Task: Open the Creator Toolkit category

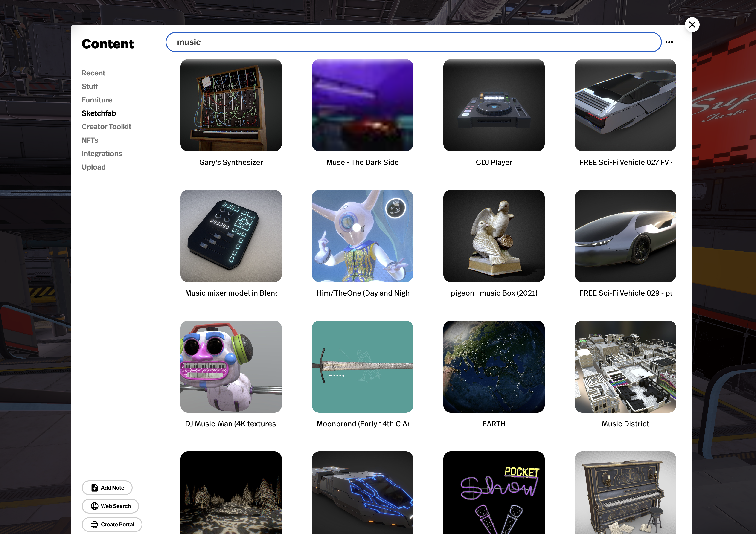Action: 106,127
